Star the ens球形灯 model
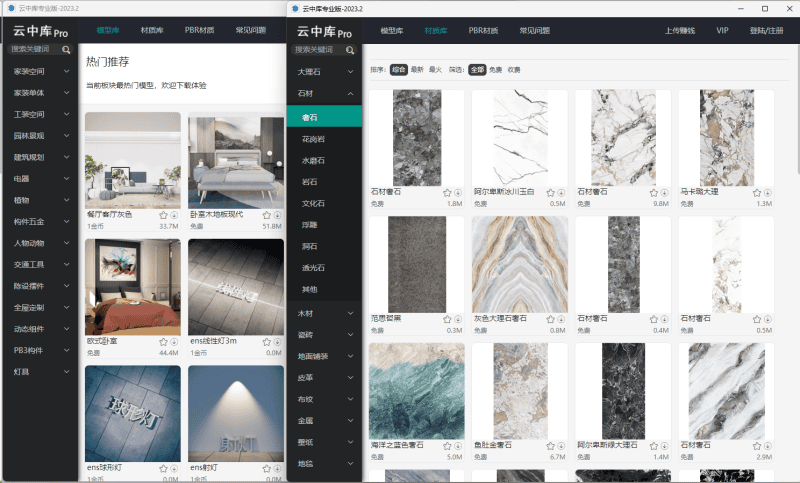 coord(163,468)
